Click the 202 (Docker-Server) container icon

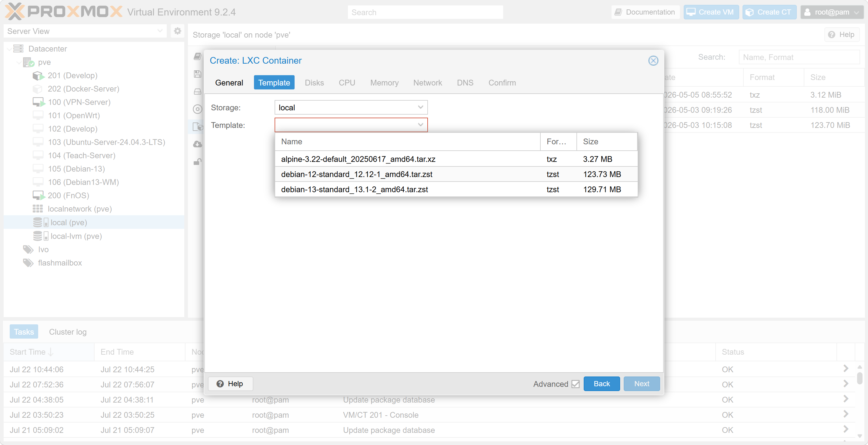[38, 89]
